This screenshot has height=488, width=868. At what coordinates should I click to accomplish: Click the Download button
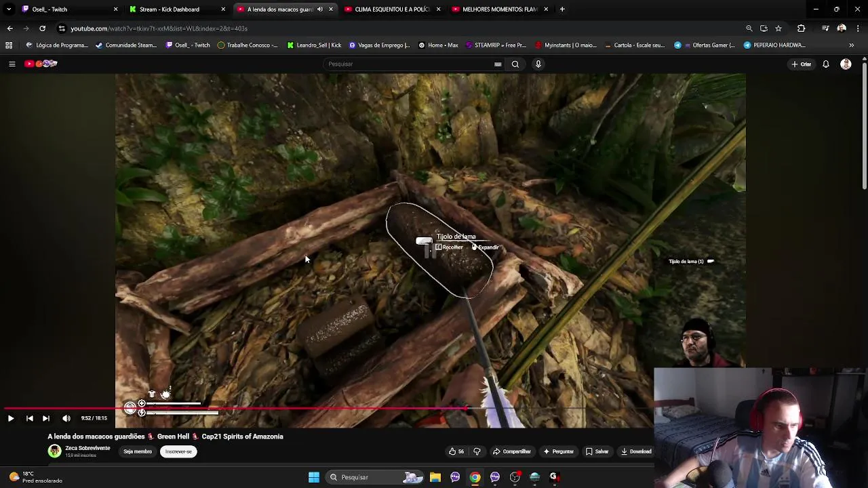pyautogui.click(x=636, y=451)
